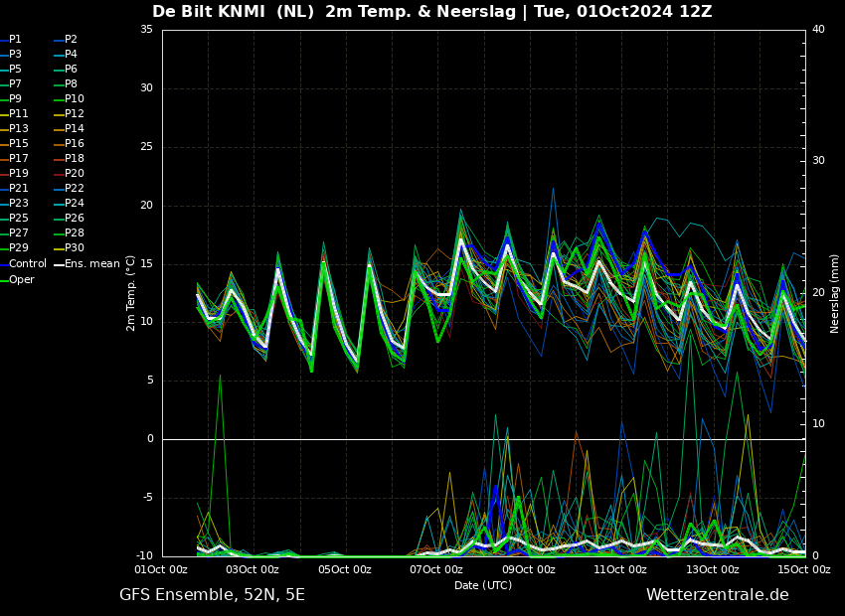
Task: Click the Oper legend entry
Action: tap(21, 280)
